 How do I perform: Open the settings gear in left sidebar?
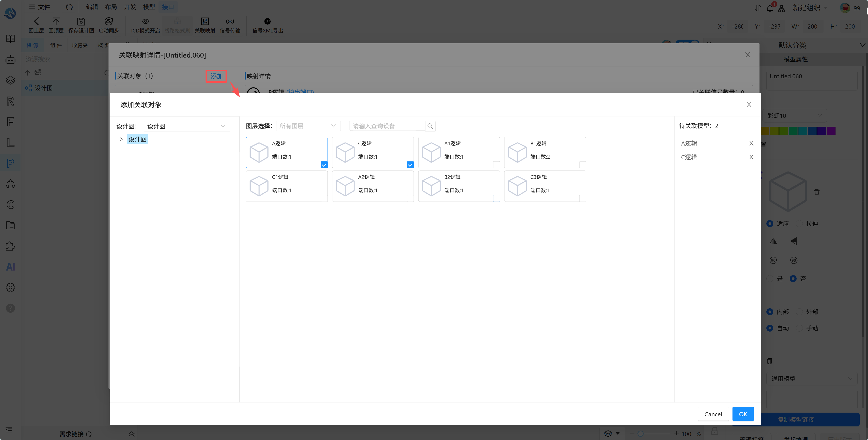click(x=10, y=287)
